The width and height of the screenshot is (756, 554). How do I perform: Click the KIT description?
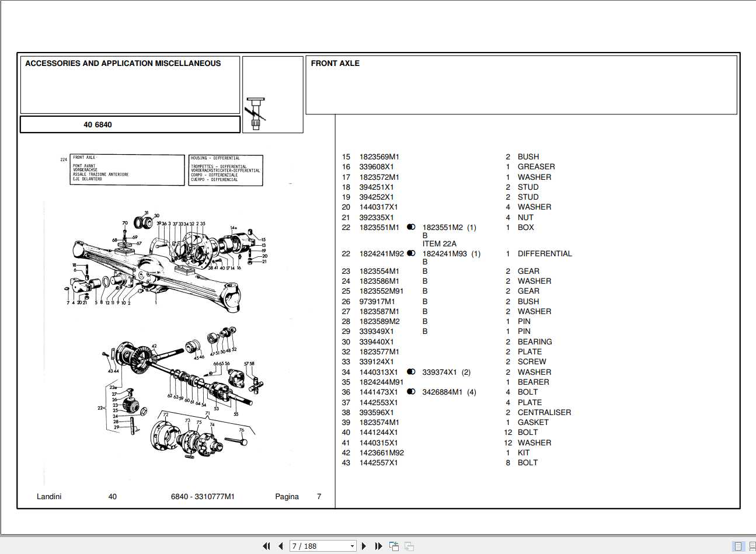(x=524, y=452)
